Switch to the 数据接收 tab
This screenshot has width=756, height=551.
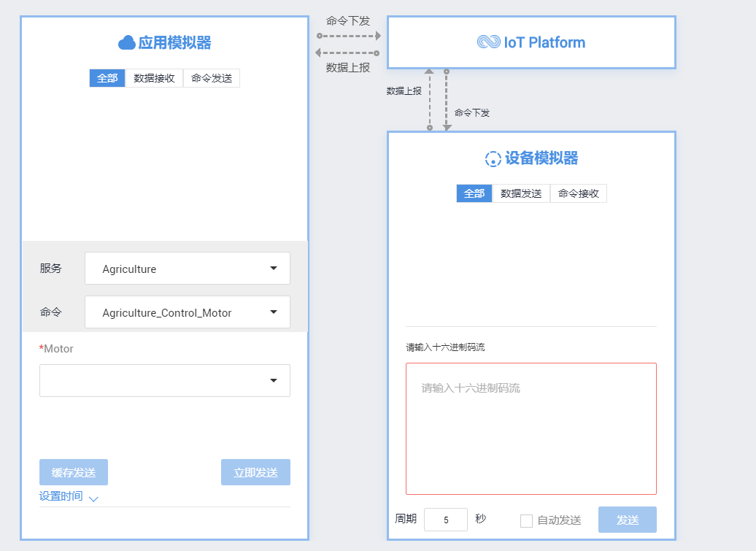pos(154,78)
